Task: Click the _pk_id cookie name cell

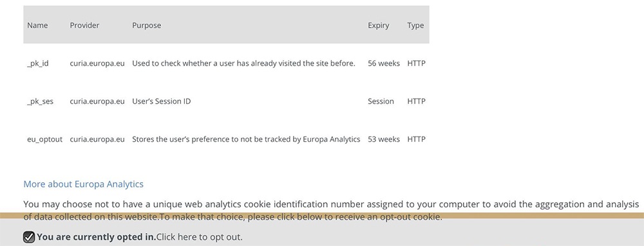Action: (38, 64)
